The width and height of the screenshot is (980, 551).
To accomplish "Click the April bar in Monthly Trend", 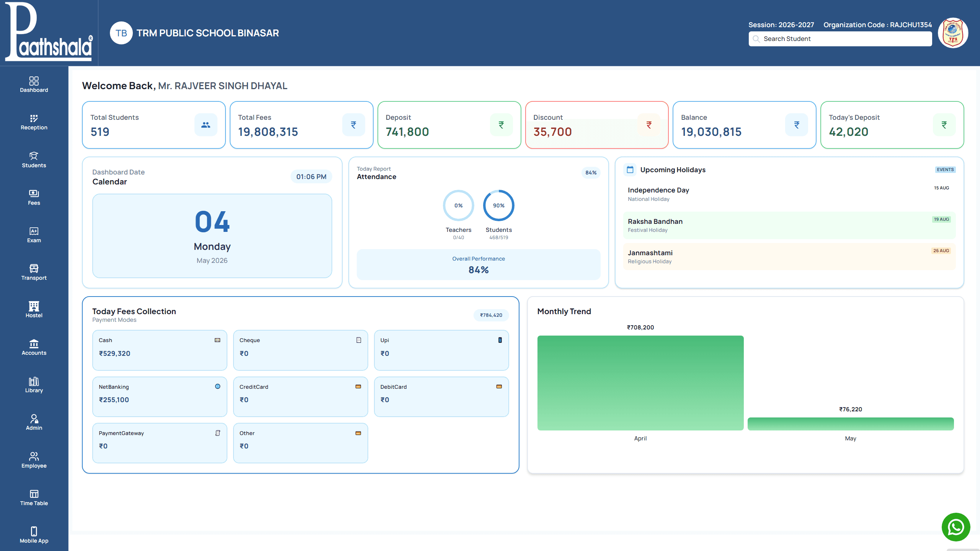I will [x=640, y=383].
